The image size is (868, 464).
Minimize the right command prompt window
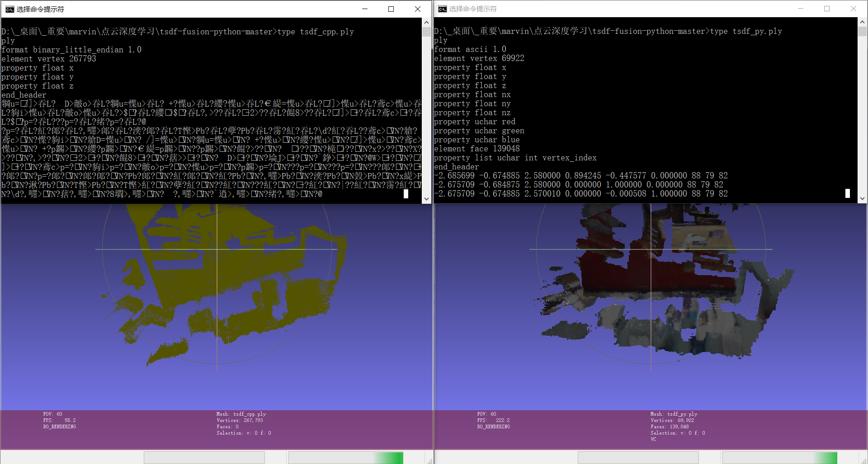[x=801, y=9]
